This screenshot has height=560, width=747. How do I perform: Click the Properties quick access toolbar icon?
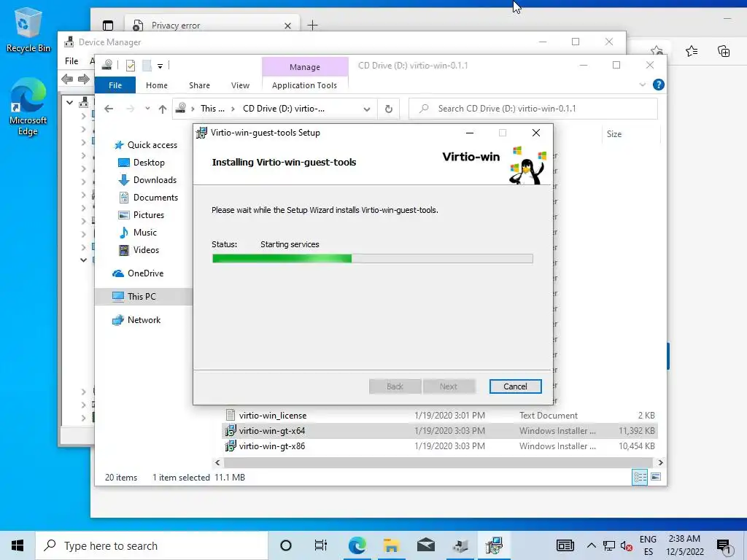tap(131, 65)
